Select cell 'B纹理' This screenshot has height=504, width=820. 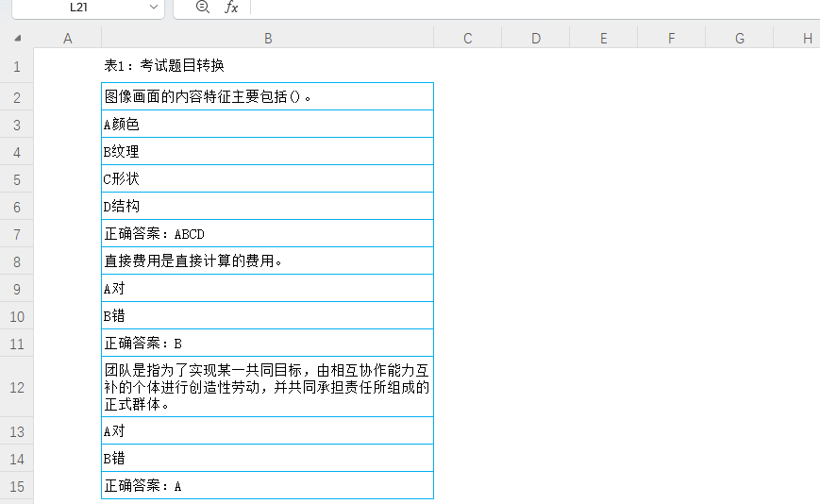point(268,152)
